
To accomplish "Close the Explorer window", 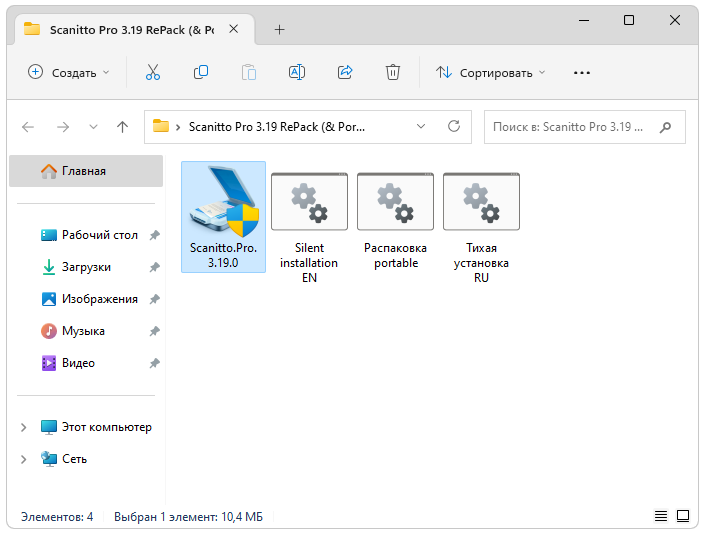I will (674, 20).
